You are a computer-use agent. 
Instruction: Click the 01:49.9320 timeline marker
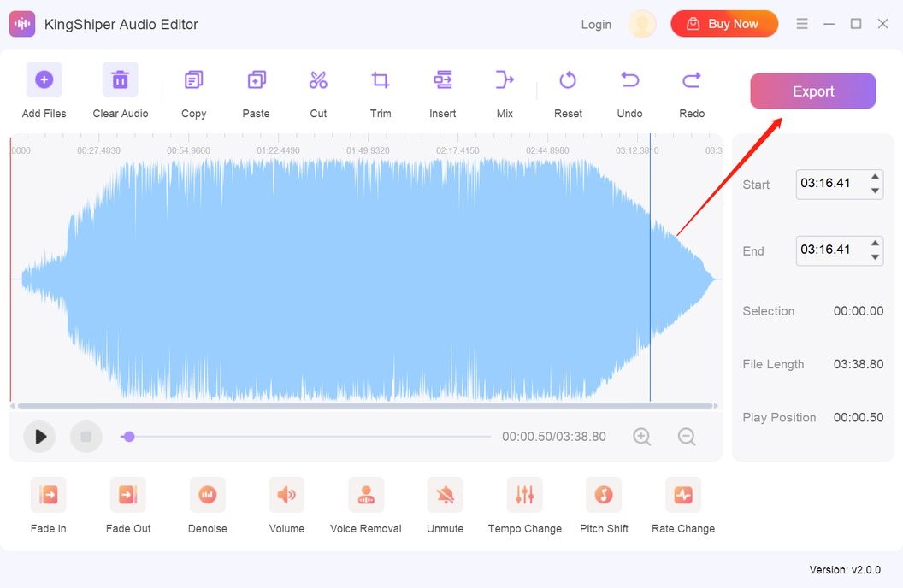(x=368, y=150)
